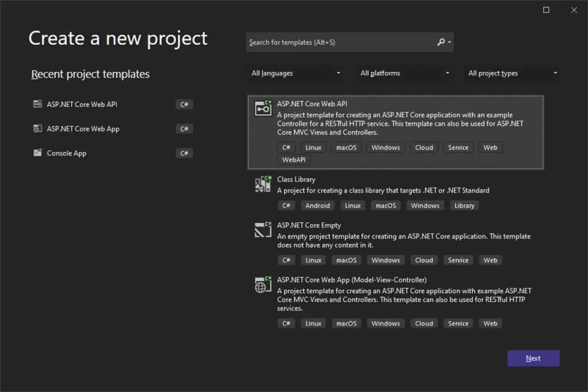This screenshot has height=392, width=588.
Task: Click C# badge beside recent ASP.NET Core Web App
Action: coord(184,129)
